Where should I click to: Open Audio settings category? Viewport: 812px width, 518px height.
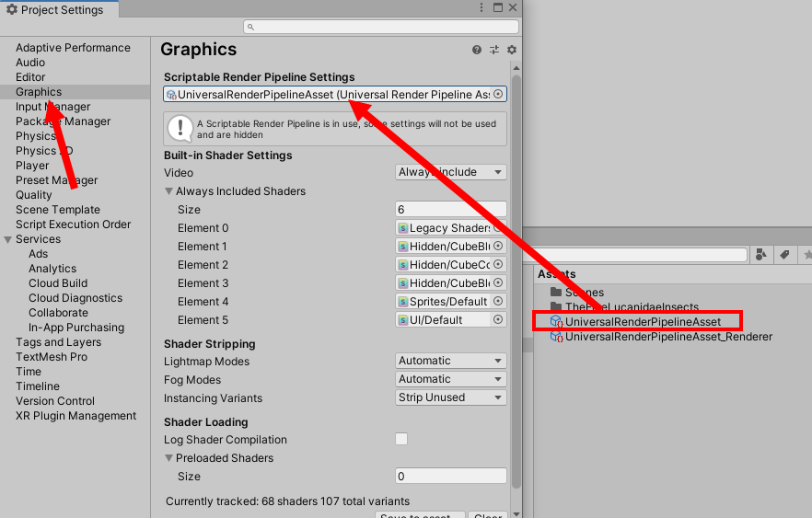point(30,63)
